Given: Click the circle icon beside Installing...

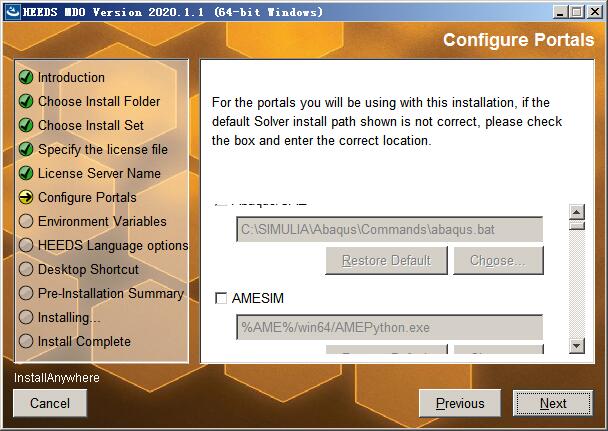Looking at the screenshot, I should 26,317.
